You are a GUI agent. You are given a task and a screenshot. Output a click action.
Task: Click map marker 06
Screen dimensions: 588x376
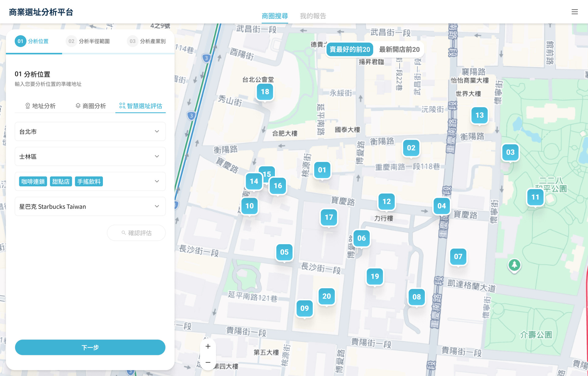click(x=361, y=238)
